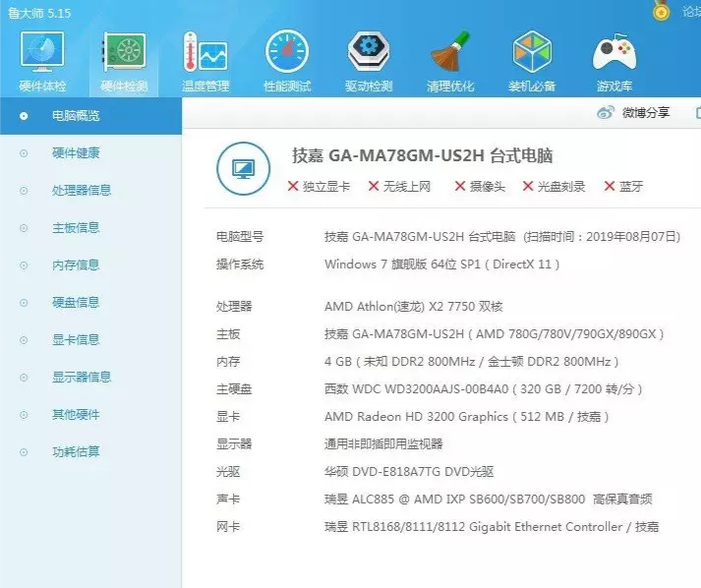The width and height of the screenshot is (701, 588).
Task: Select 电脑概览 in sidebar
Action: (x=90, y=116)
